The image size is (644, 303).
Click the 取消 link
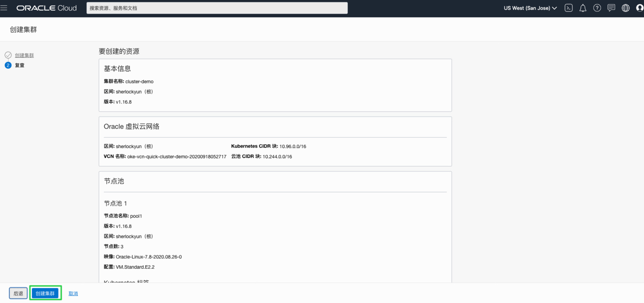click(x=73, y=293)
